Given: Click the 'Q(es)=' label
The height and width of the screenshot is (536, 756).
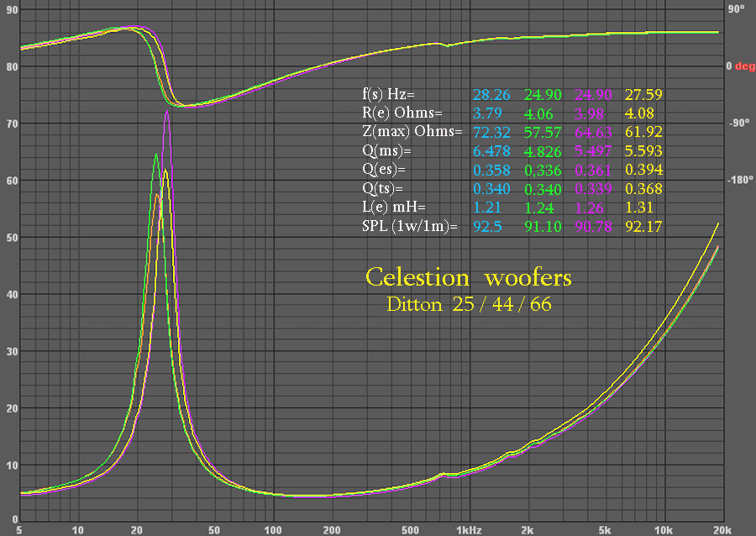Looking at the screenshot, I should point(384,169).
